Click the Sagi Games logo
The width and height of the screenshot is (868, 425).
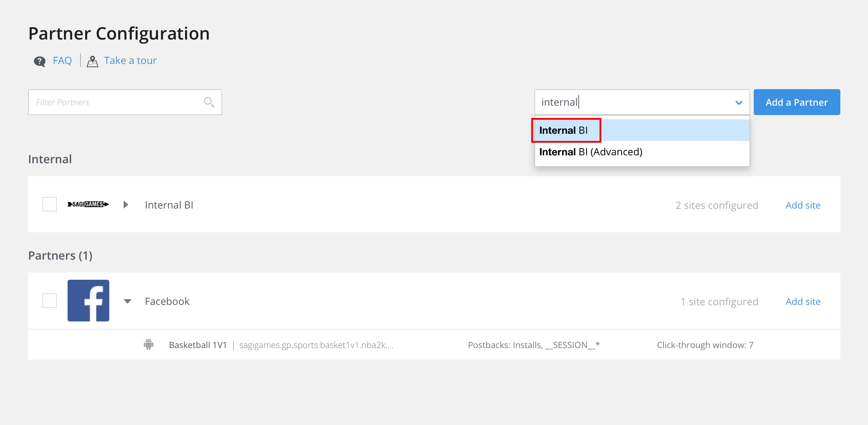pyautogui.click(x=88, y=205)
